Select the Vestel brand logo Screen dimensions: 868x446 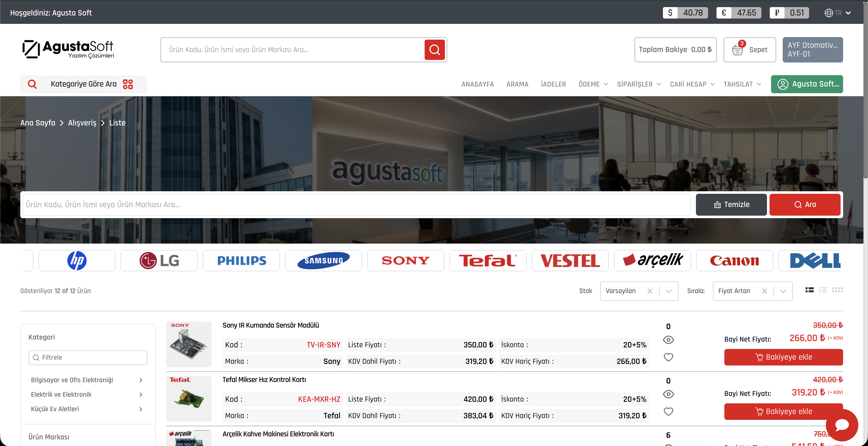[x=570, y=261]
